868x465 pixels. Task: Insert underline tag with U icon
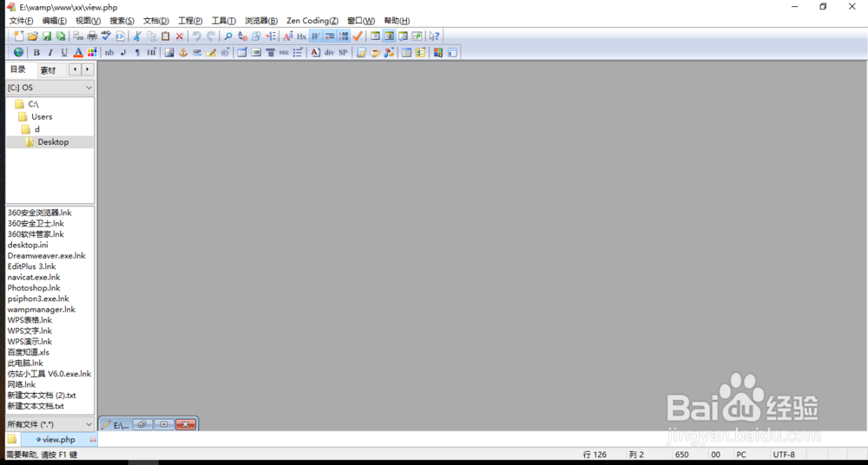click(64, 53)
